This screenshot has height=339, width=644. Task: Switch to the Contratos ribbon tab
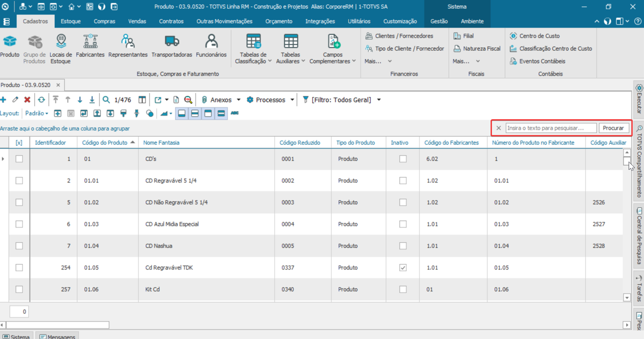pos(171,21)
